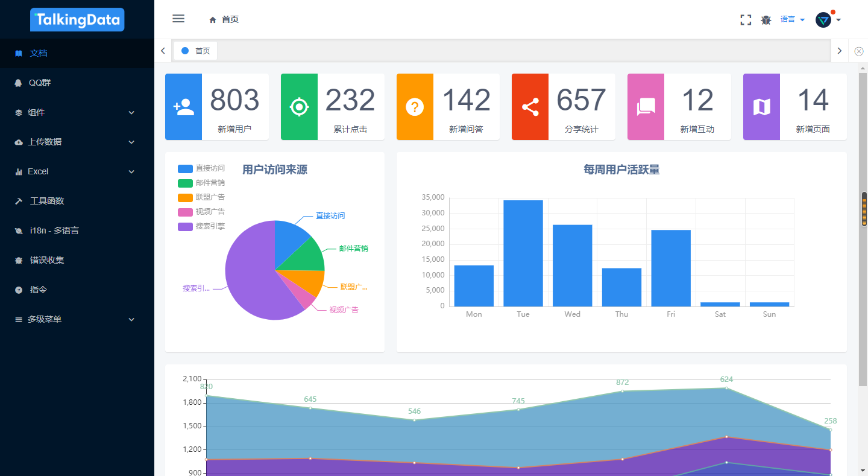Click the green target icon on 累计点击 card
The height and width of the screenshot is (476, 868).
(300, 107)
